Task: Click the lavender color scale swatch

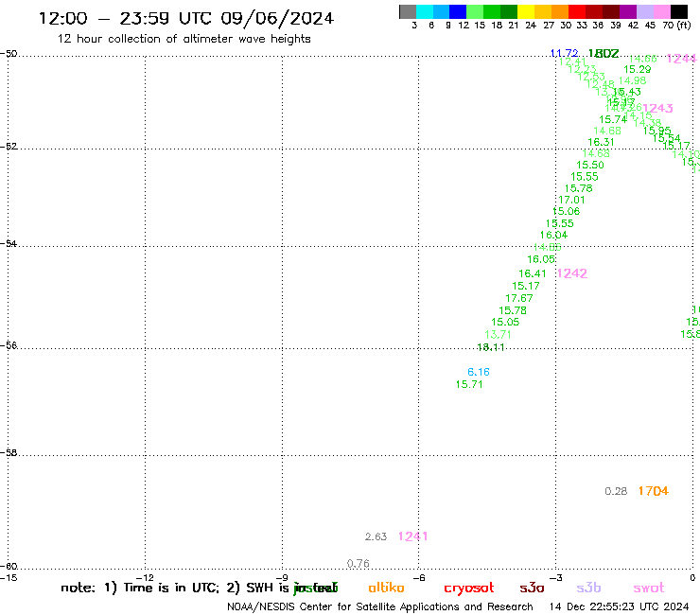Action: (x=644, y=11)
